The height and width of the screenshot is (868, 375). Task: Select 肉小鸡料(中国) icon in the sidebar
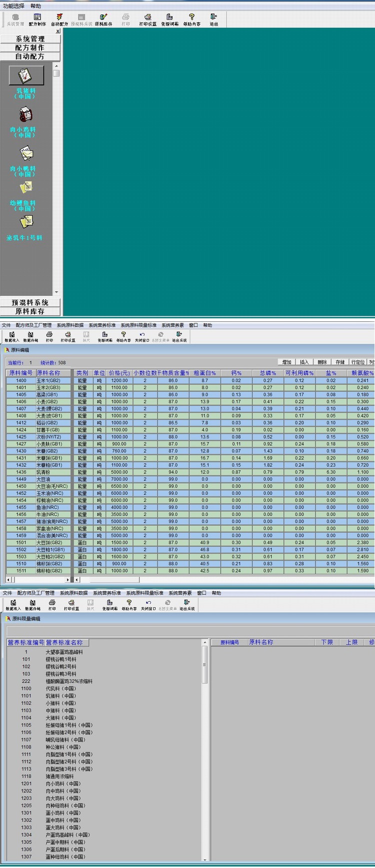pos(25,114)
